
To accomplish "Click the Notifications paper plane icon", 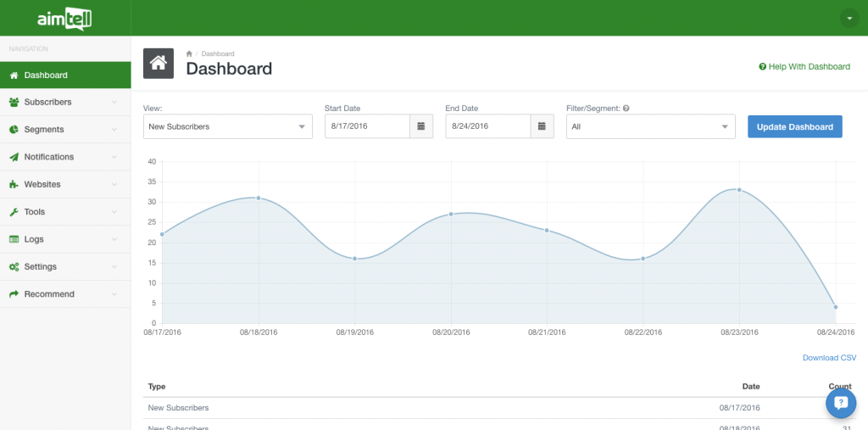I will (14, 158).
